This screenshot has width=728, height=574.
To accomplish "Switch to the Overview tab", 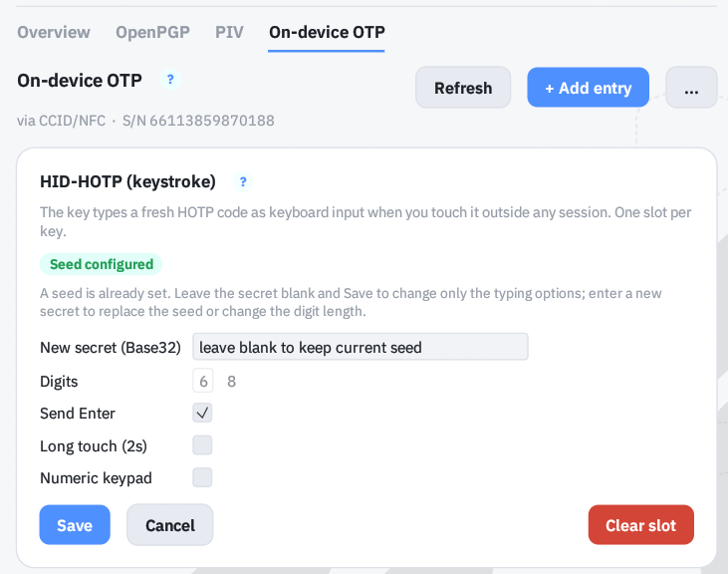I will [54, 32].
